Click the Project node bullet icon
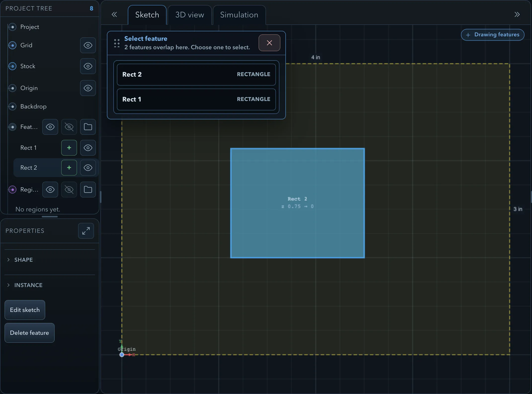 pyautogui.click(x=12, y=27)
